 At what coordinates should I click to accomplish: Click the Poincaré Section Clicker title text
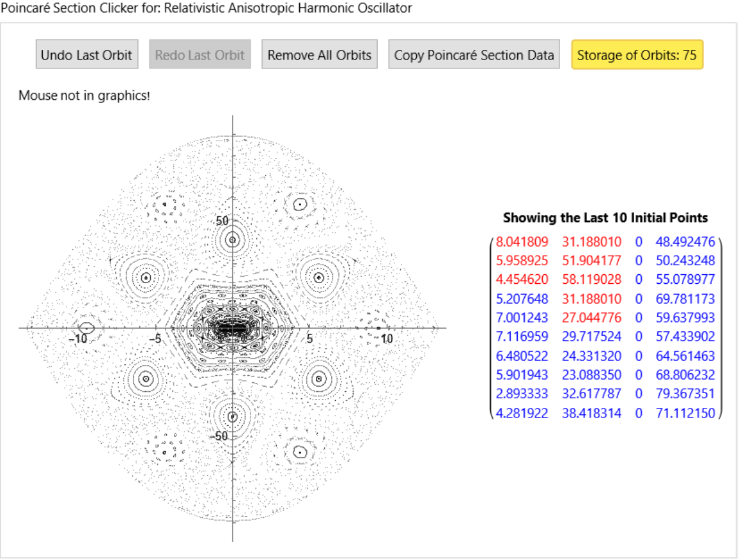[x=206, y=8]
